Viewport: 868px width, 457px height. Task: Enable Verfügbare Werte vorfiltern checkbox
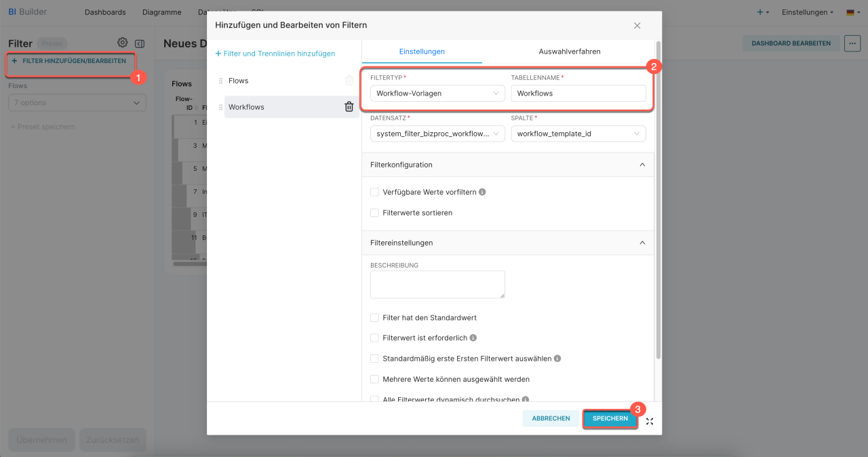[x=374, y=192]
